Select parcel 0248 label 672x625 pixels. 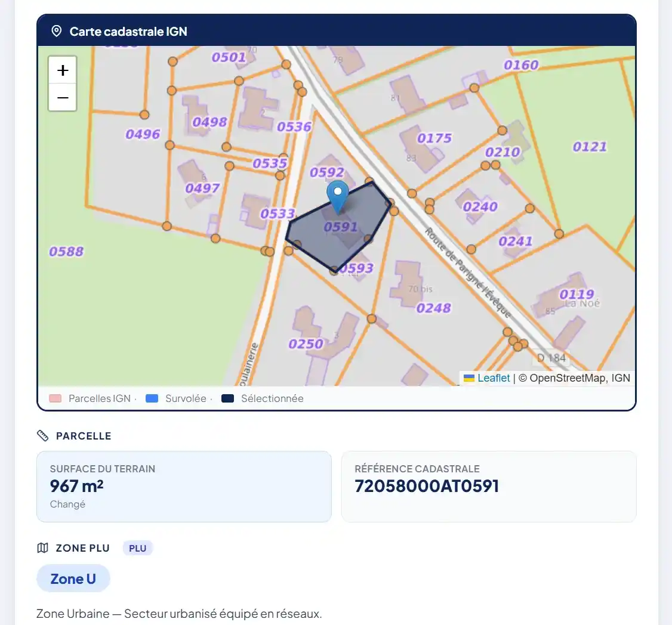pyautogui.click(x=434, y=308)
